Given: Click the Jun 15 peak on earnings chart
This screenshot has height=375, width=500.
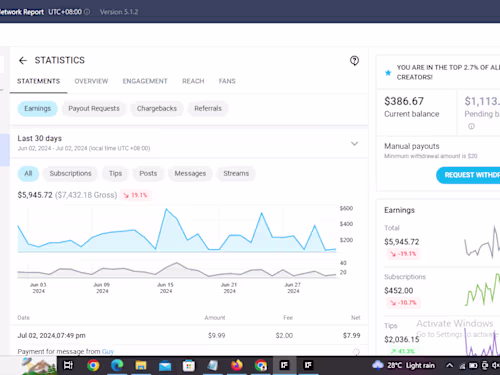Looking at the screenshot, I should pyautogui.click(x=166, y=209).
